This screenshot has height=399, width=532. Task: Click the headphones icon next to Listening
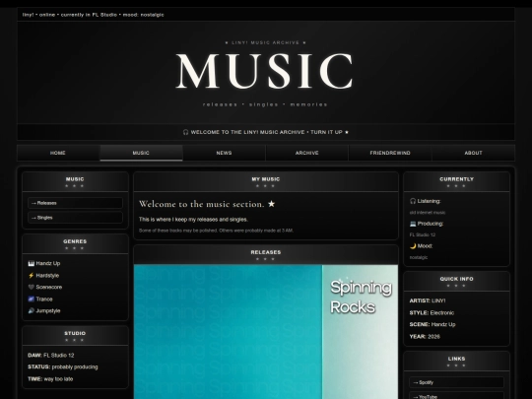click(413, 201)
